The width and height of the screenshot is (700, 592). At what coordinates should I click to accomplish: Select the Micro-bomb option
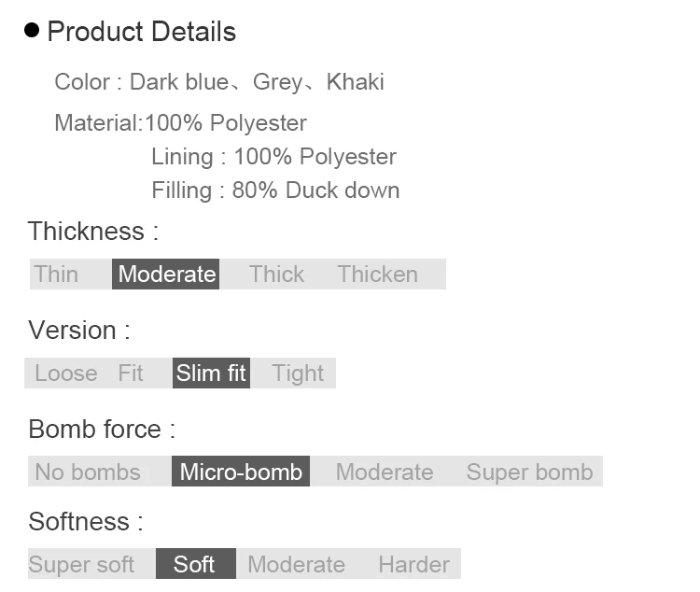click(x=241, y=472)
